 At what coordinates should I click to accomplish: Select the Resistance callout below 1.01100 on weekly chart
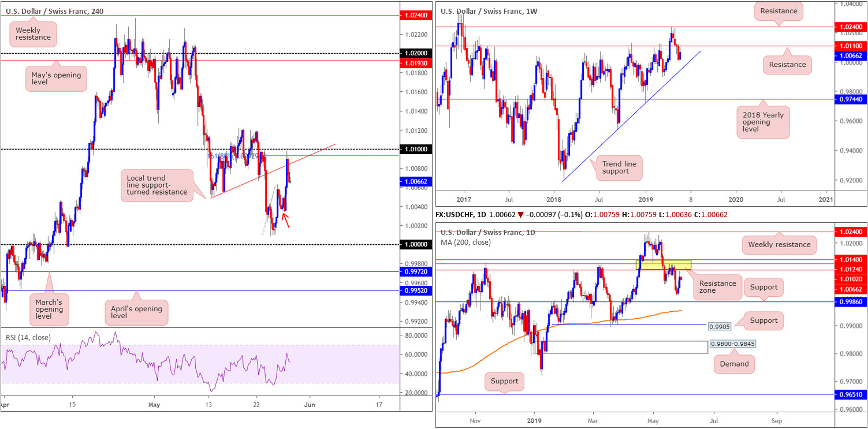tap(787, 65)
